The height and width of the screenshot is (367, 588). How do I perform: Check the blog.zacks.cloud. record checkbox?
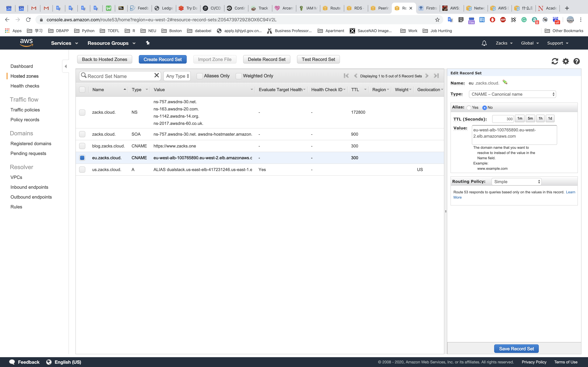click(x=82, y=146)
